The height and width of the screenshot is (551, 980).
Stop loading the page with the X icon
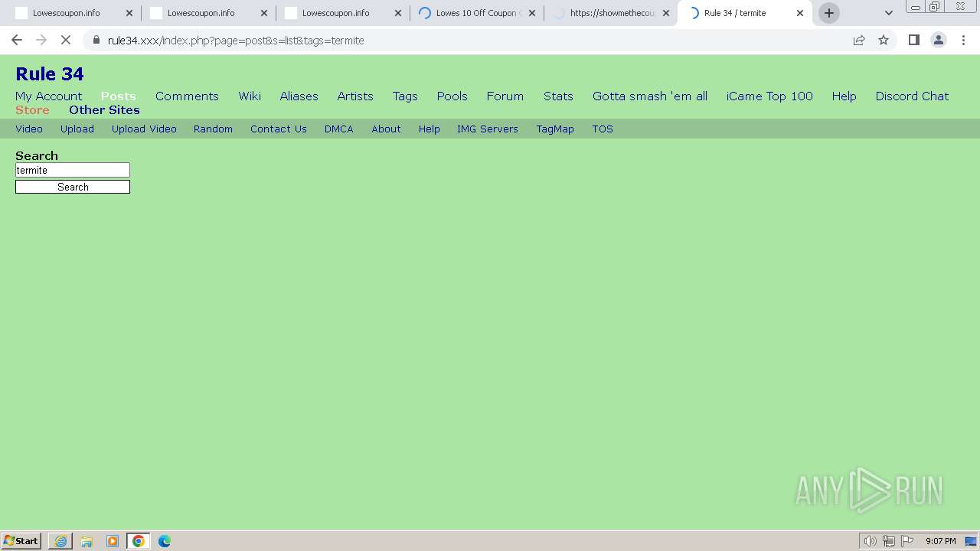tap(66, 40)
